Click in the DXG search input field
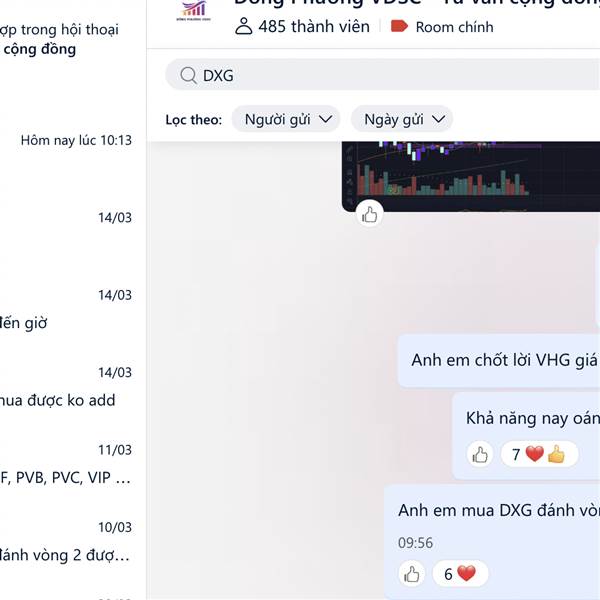Screen dimensions: 600x600 [383, 75]
